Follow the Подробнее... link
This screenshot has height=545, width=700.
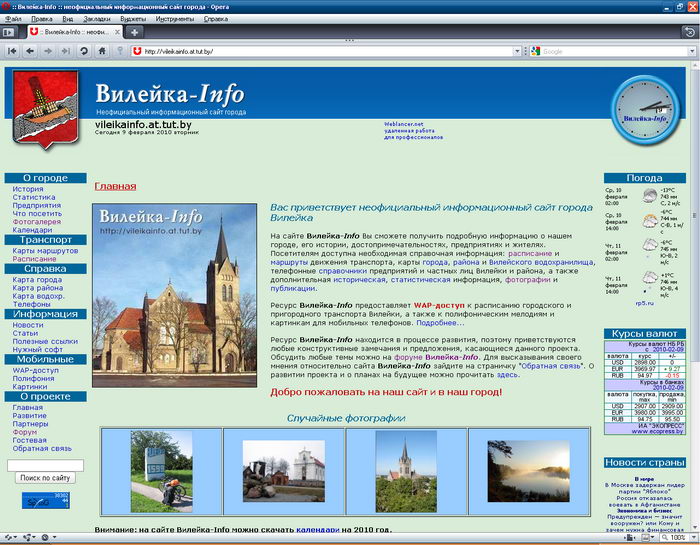point(440,323)
